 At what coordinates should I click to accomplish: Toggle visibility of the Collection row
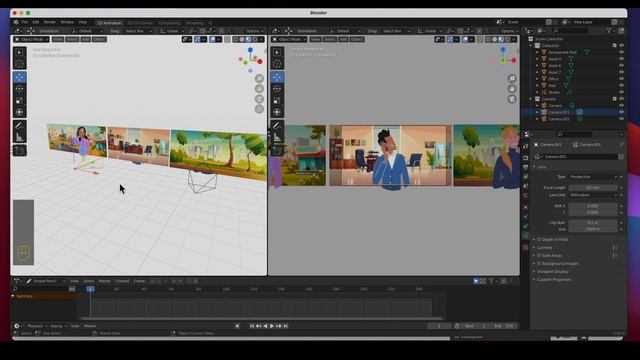[x=621, y=46]
